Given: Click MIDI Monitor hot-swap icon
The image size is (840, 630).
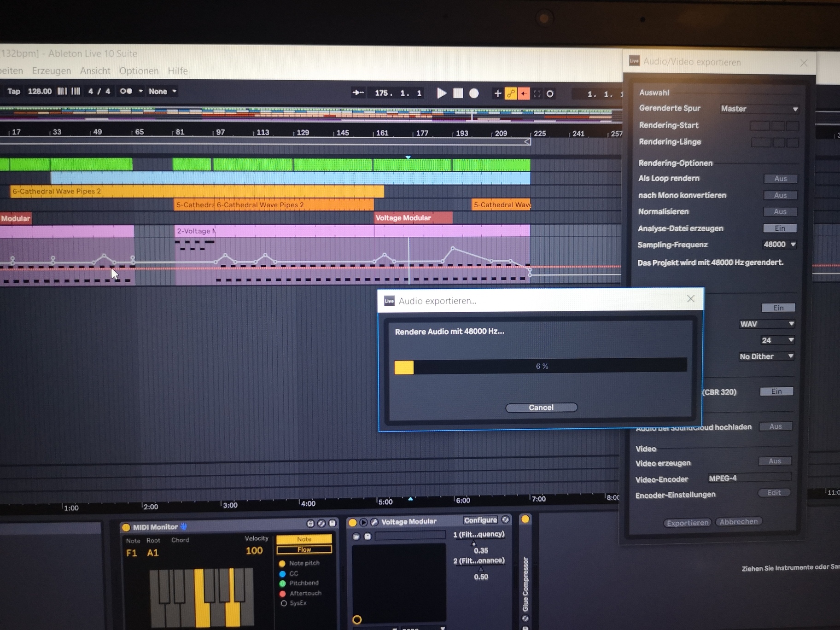Looking at the screenshot, I should click(x=321, y=524).
